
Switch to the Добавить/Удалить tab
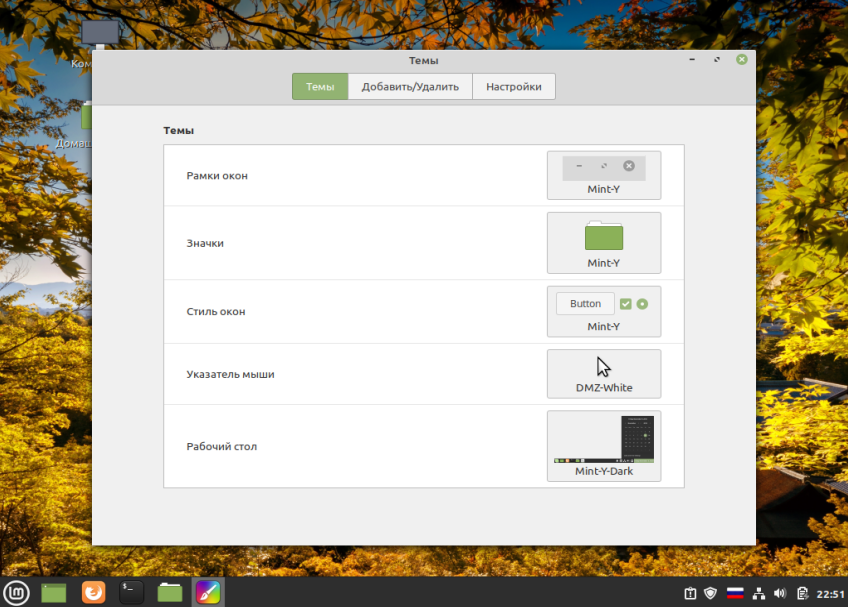pos(410,87)
